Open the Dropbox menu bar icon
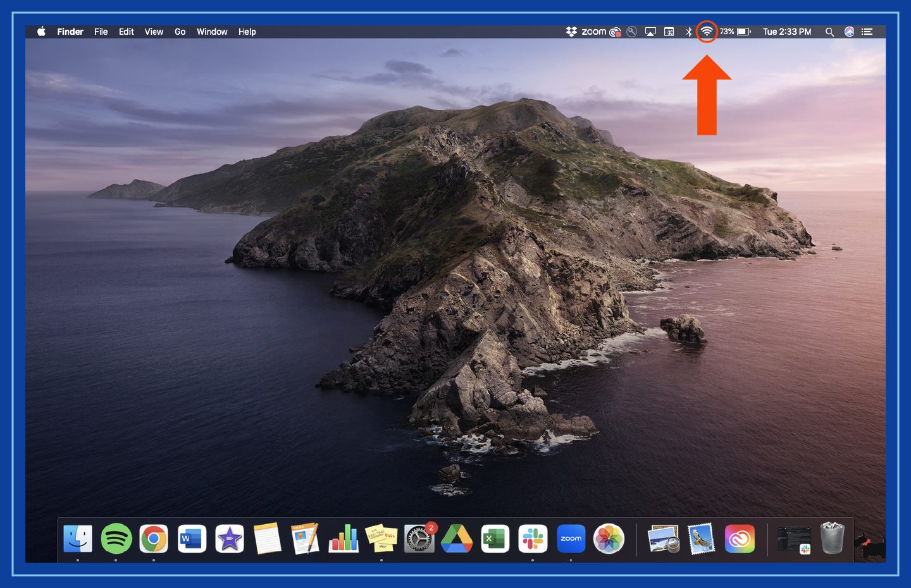This screenshot has width=911, height=588. [570, 31]
